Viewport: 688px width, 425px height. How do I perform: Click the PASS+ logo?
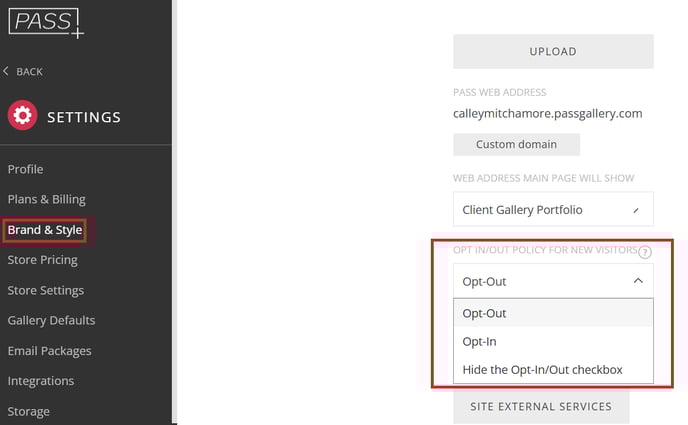(x=46, y=23)
